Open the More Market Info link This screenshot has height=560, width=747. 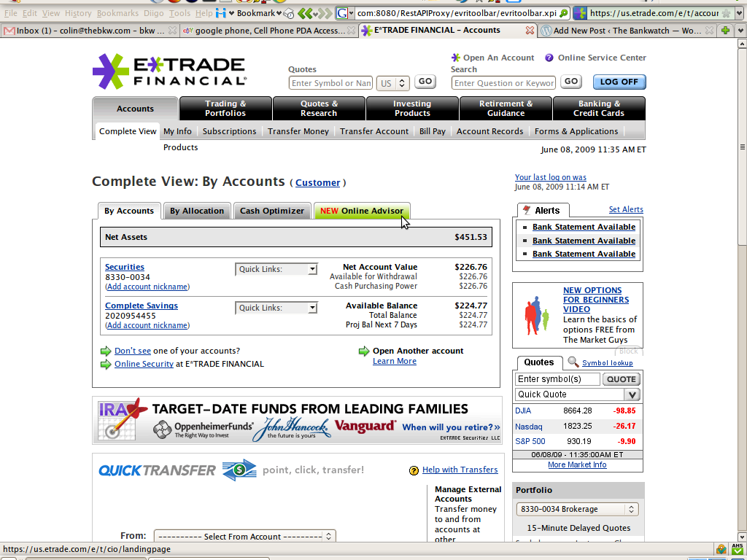point(577,464)
